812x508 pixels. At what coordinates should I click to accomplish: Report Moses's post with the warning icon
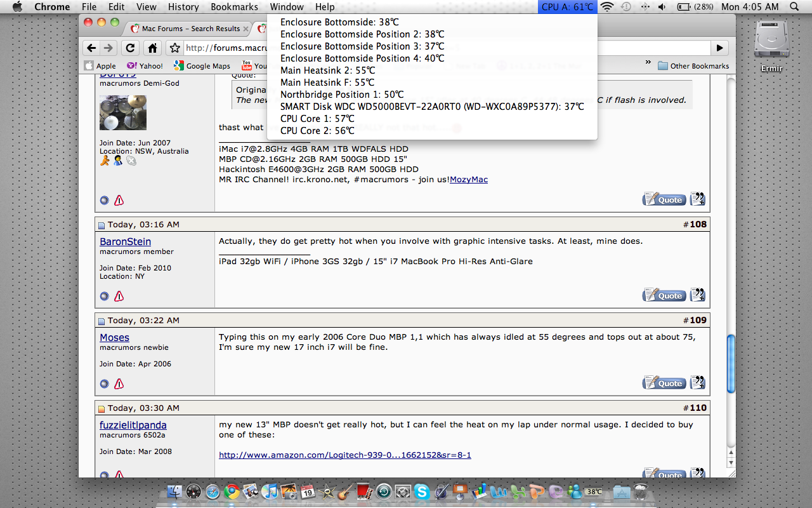(x=119, y=384)
